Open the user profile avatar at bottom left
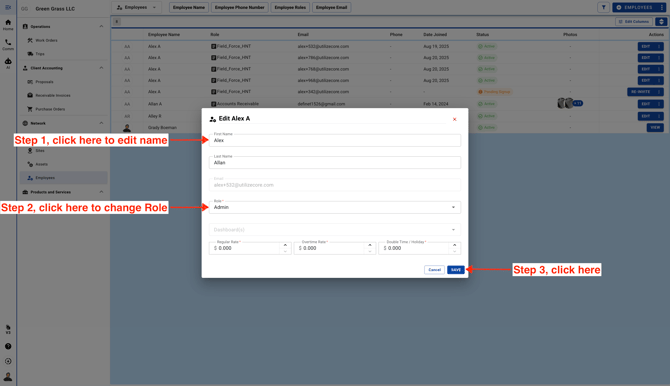Image resolution: width=670 pixels, height=386 pixels. (8, 377)
